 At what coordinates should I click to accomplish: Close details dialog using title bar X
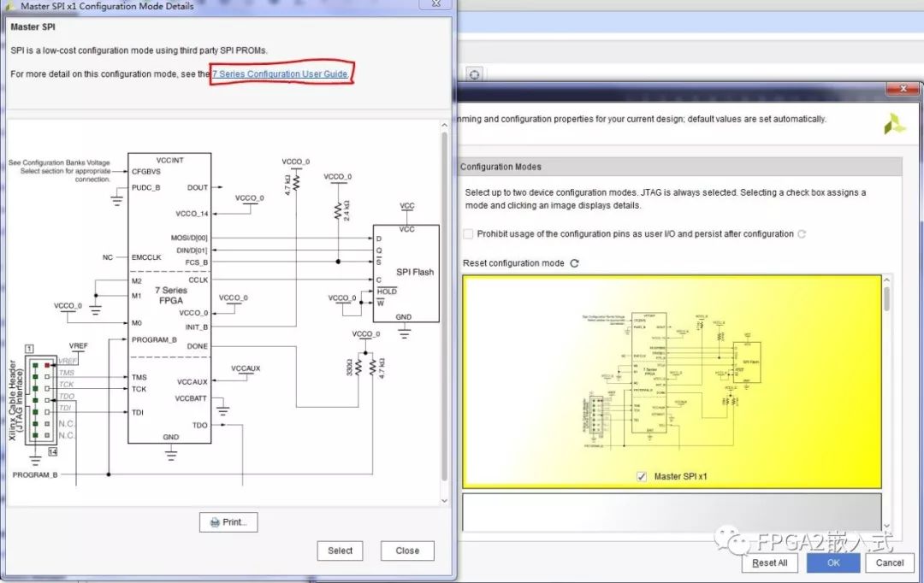click(x=436, y=3)
